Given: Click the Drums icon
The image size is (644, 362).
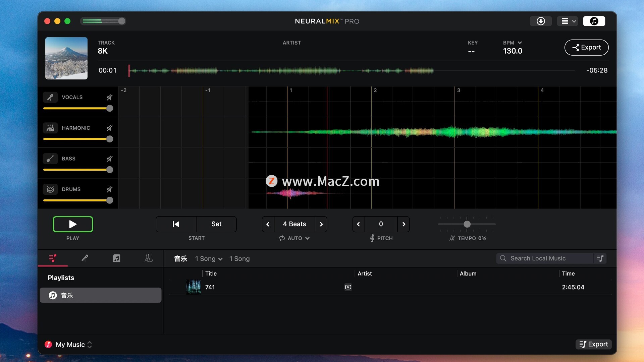Looking at the screenshot, I should coord(50,189).
